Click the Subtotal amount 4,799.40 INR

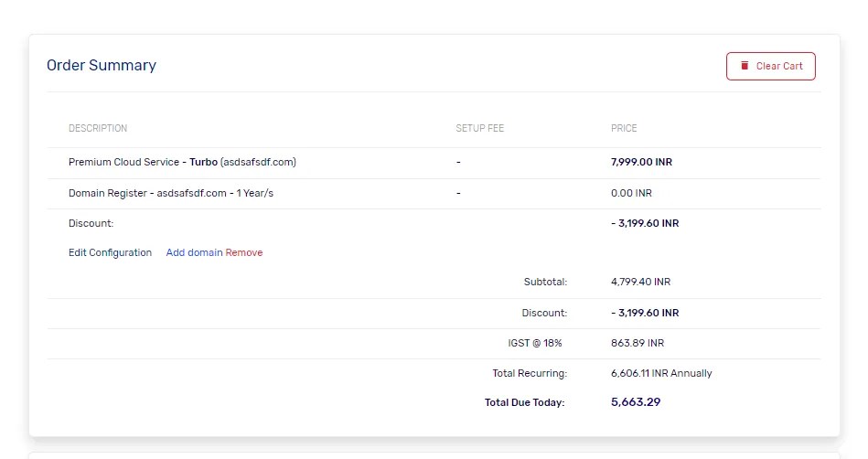click(640, 282)
